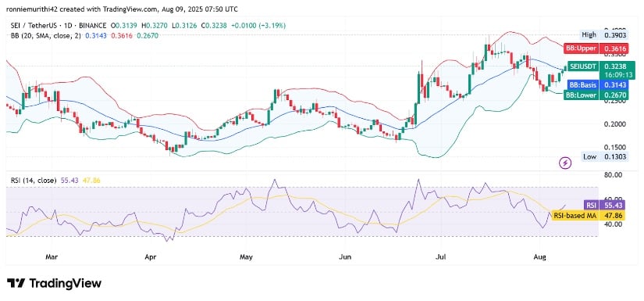Click the Low 0.1303 label

[x=604, y=156]
